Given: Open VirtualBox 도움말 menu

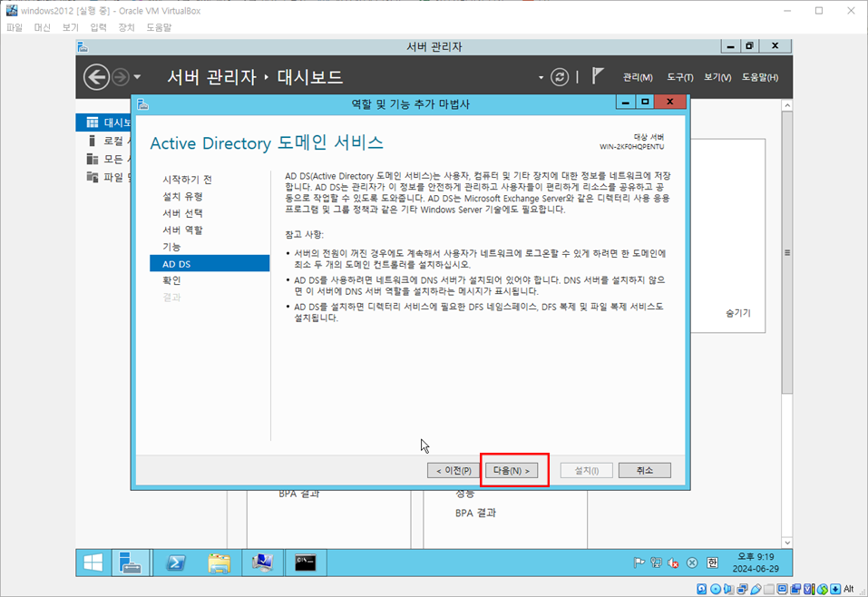Looking at the screenshot, I should pos(159,27).
